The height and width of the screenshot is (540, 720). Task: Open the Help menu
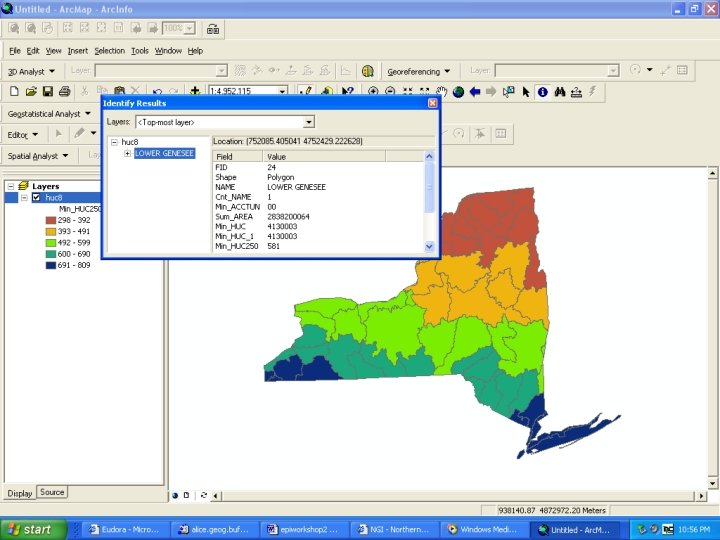[x=195, y=51]
